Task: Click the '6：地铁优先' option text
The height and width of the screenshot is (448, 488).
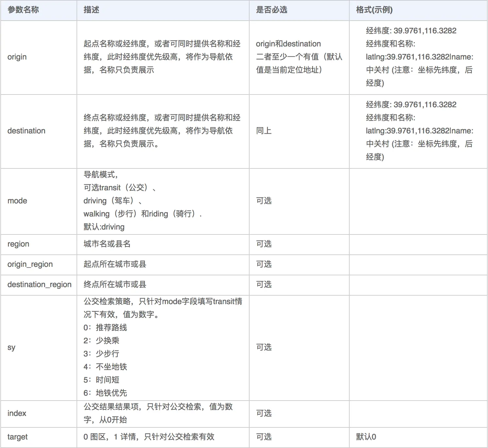Action: coord(105,393)
